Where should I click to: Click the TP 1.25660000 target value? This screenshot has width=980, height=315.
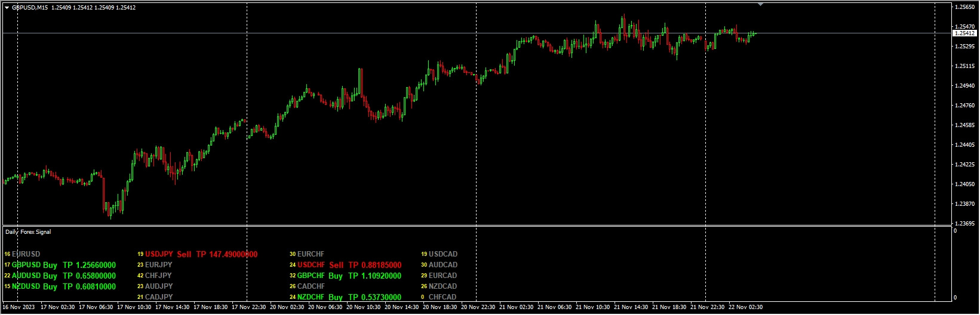[90, 265]
